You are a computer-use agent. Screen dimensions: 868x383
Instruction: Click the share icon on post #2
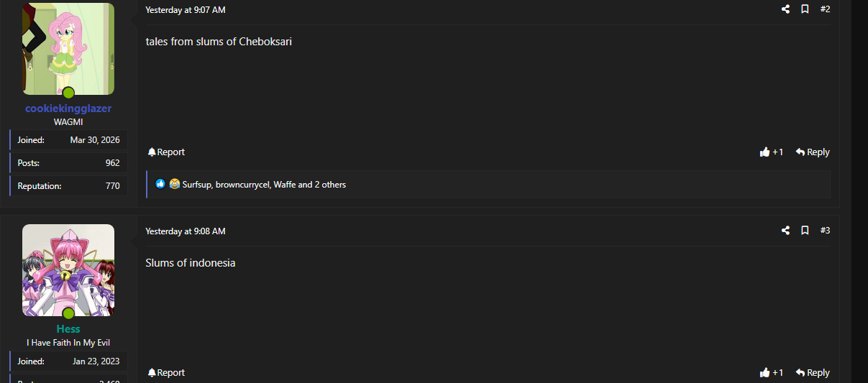pos(785,9)
